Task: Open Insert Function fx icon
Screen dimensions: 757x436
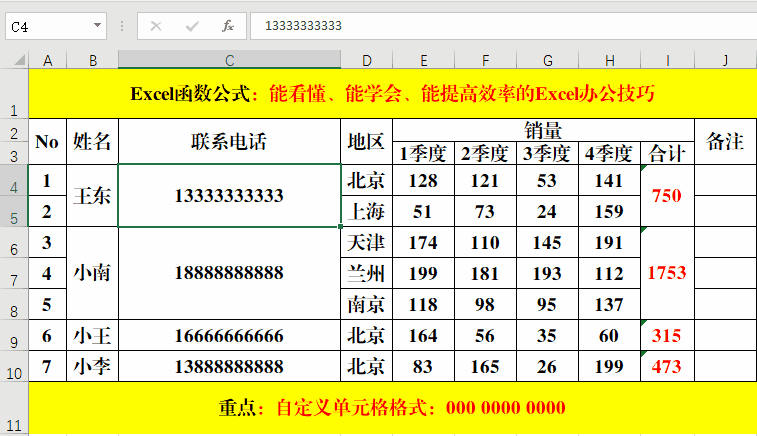Action: pyautogui.click(x=227, y=26)
